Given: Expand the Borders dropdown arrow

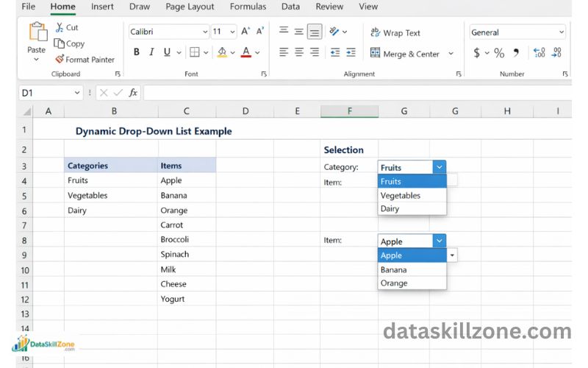Looking at the screenshot, I should pyautogui.click(x=206, y=52).
